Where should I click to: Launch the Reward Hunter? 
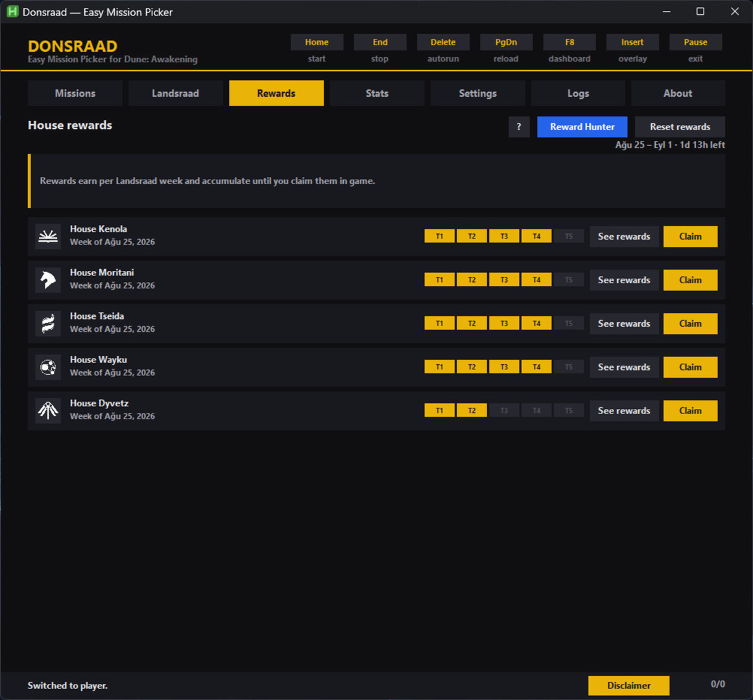pyautogui.click(x=582, y=126)
